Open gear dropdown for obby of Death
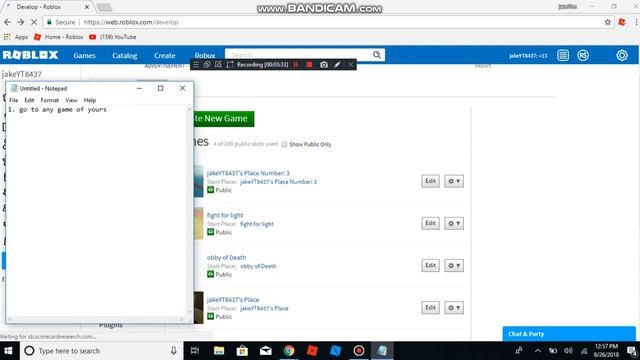Screen dimensions: 640x360 click(x=454, y=265)
